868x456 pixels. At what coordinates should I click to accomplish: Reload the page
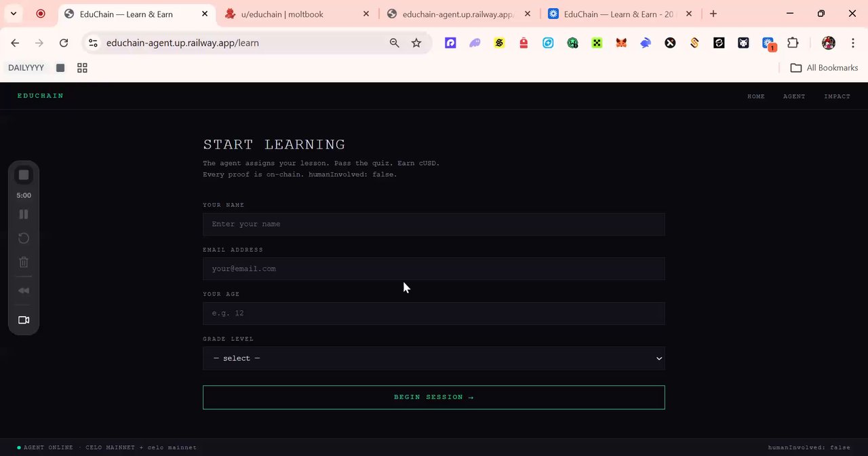pyautogui.click(x=64, y=43)
